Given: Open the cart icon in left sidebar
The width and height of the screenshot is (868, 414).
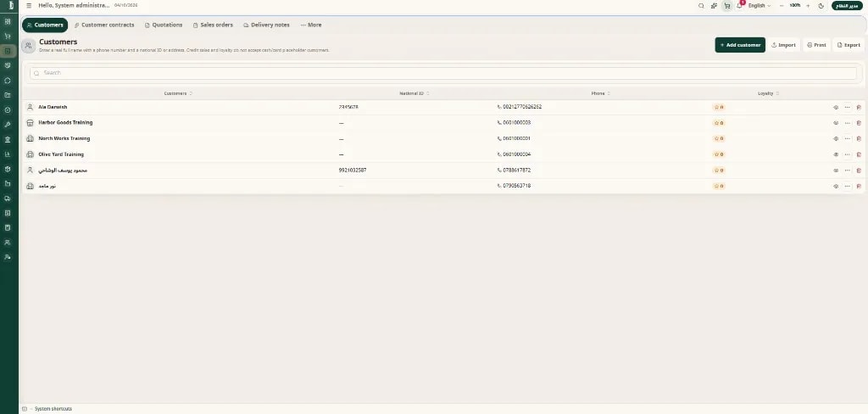Looking at the screenshot, I should 7,36.
